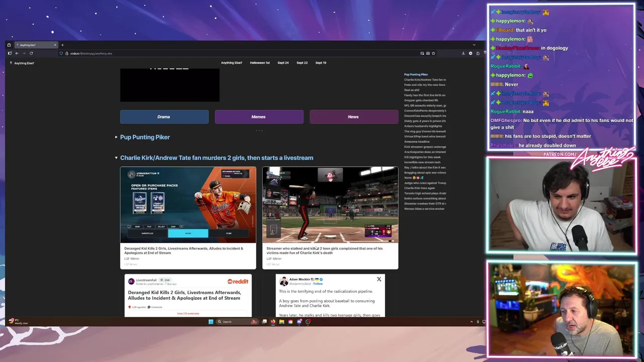This screenshot has width=644, height=362.
Task: Click the site shield icon in address bar
Action: click(x=61, y=53)
